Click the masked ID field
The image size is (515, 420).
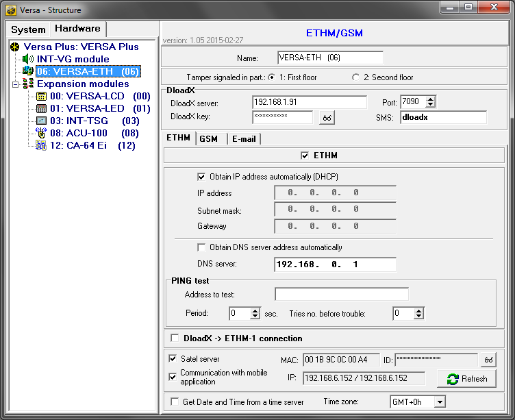436,360
